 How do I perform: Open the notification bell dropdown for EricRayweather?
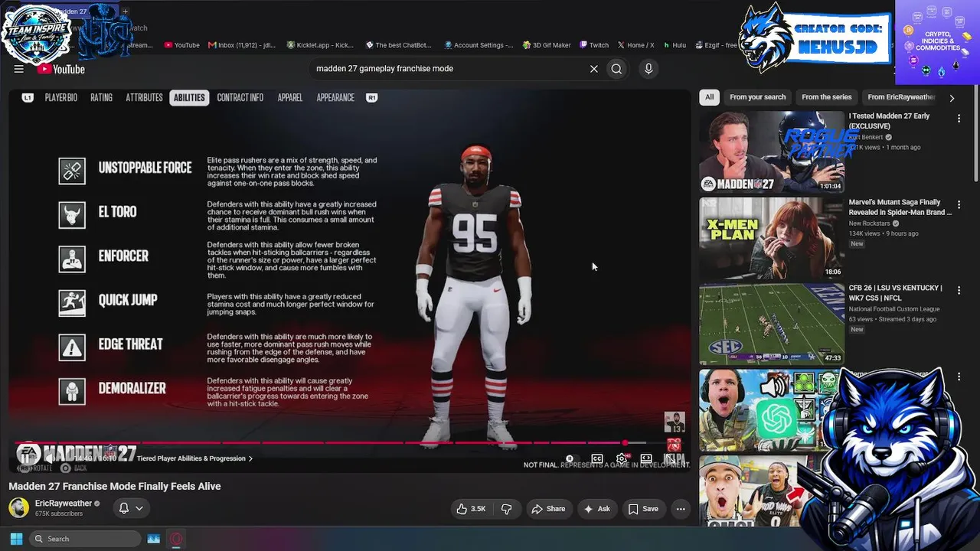130,508
